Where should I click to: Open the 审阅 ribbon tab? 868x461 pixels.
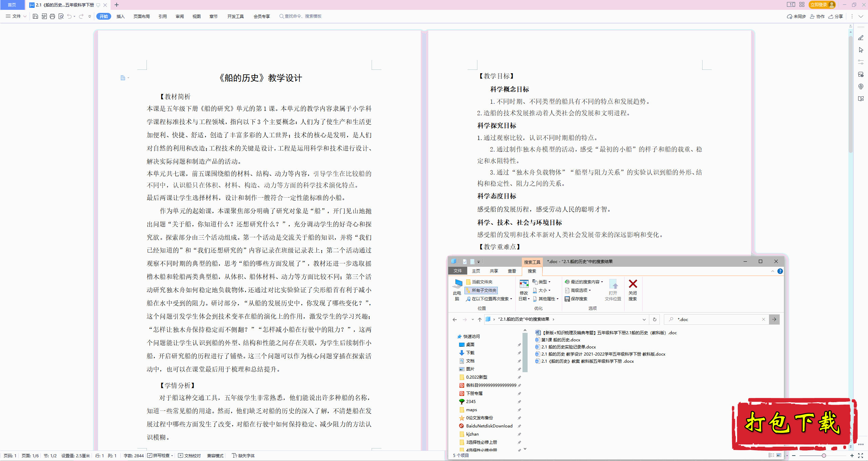point(180,16)
